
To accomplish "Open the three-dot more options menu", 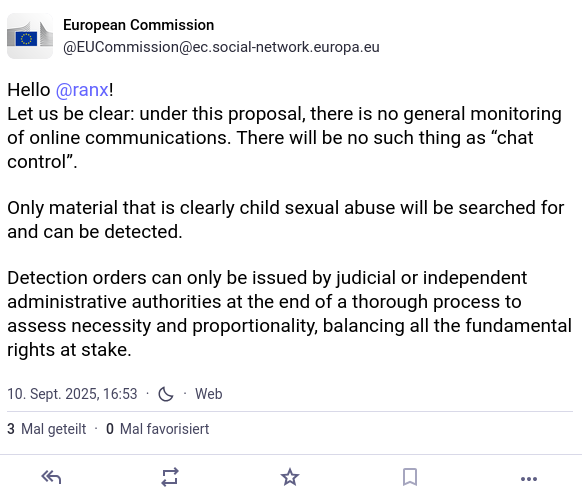I will click(x=529, y=479).
